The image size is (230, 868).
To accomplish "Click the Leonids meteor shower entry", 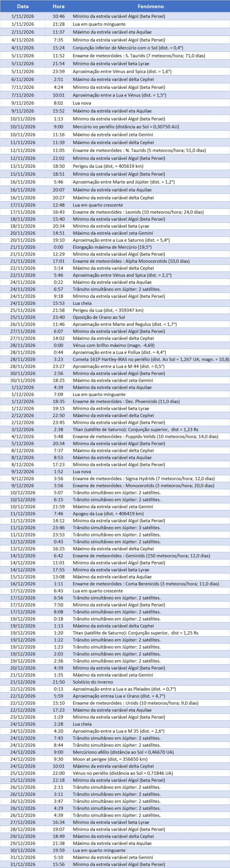I will [138, 212].
